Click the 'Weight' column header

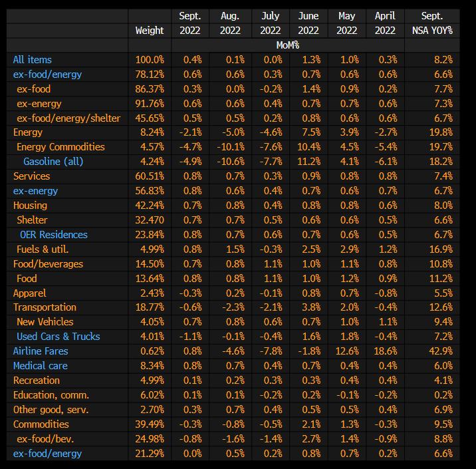click(149, 31)
